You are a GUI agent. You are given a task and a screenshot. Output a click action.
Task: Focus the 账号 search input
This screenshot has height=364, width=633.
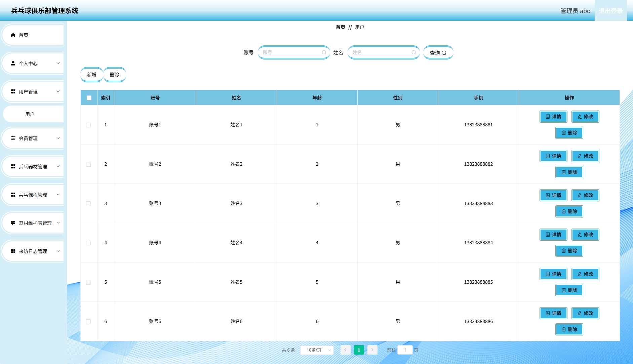click(294, 52)
